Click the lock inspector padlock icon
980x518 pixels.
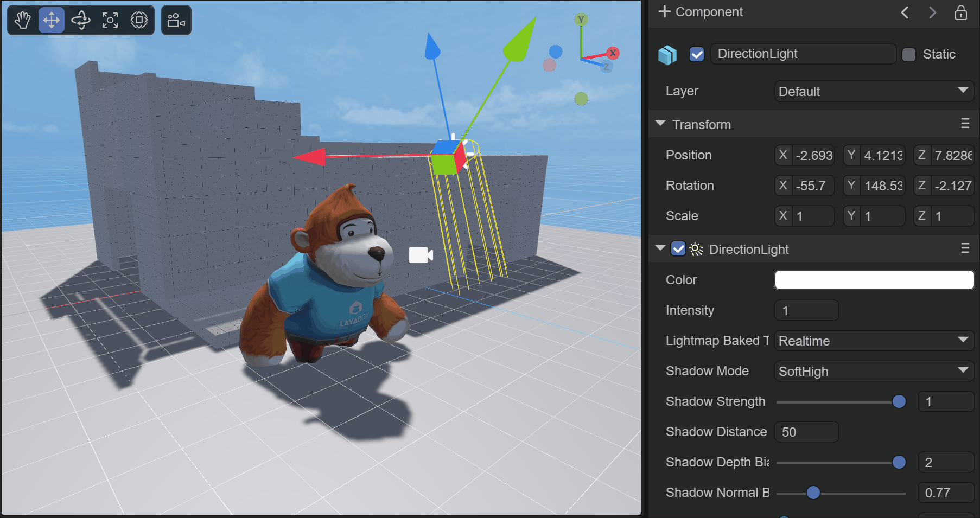pyautogui.click(x=960, y=12)
